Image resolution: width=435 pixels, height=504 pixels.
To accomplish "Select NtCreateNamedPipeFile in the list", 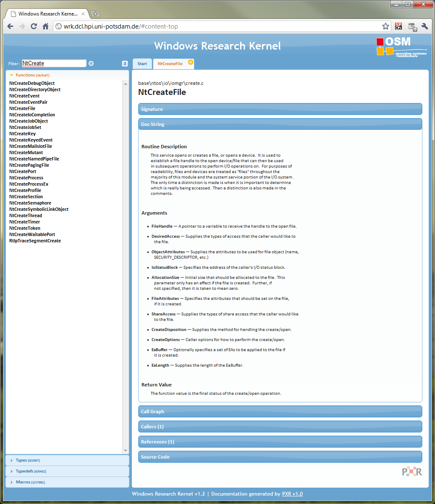I will tap(34, 159).
